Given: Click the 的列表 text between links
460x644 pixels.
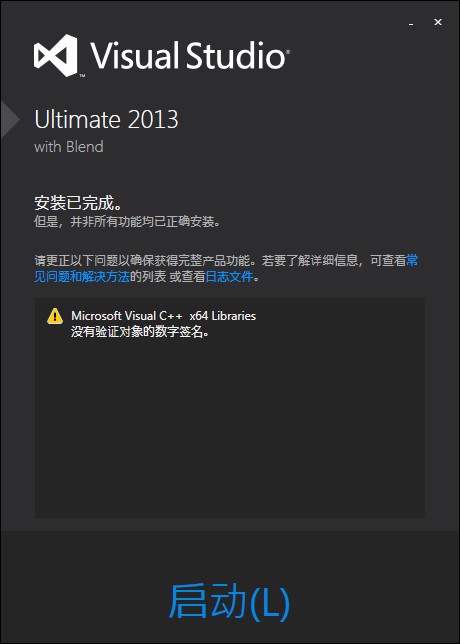Looking at the screenshot, I should pyautogui.click(x=148, y=277).
